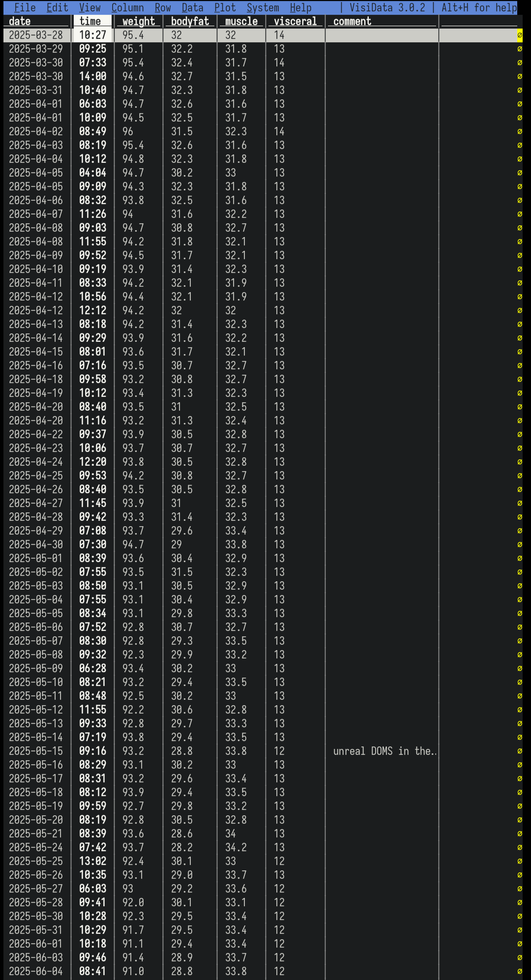Click bodyfat value 28.2 on 2025-05-24
531x980 pixels.
182,847
